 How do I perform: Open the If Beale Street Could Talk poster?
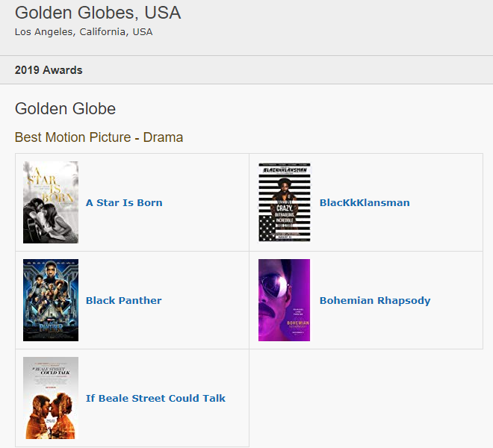pyautogui.click(x=51, y=398)
